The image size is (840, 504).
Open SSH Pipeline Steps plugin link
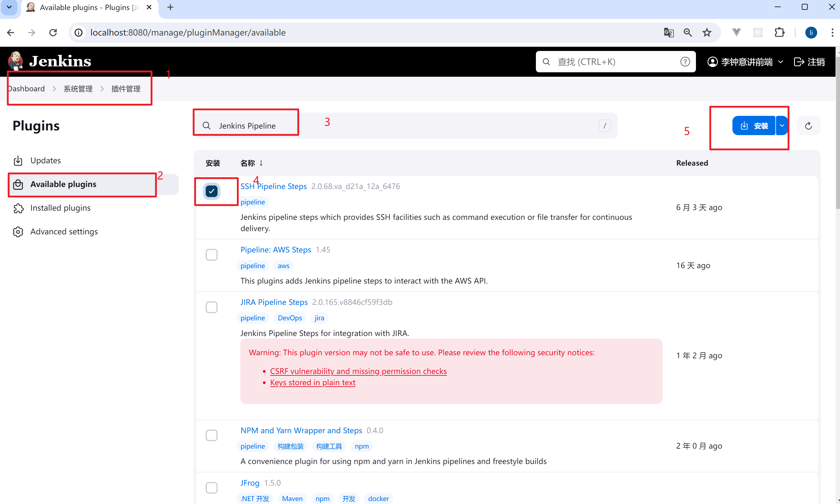(x=274, y=186)
